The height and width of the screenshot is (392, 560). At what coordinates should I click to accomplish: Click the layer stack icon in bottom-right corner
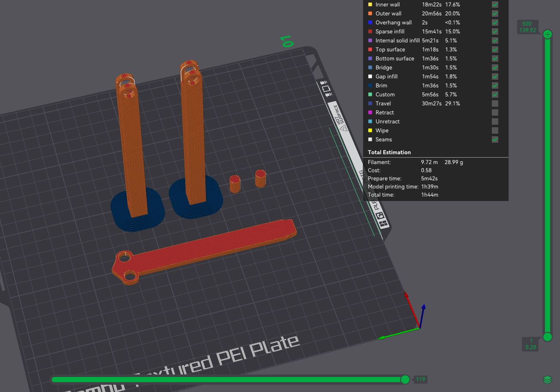[547, 380]
